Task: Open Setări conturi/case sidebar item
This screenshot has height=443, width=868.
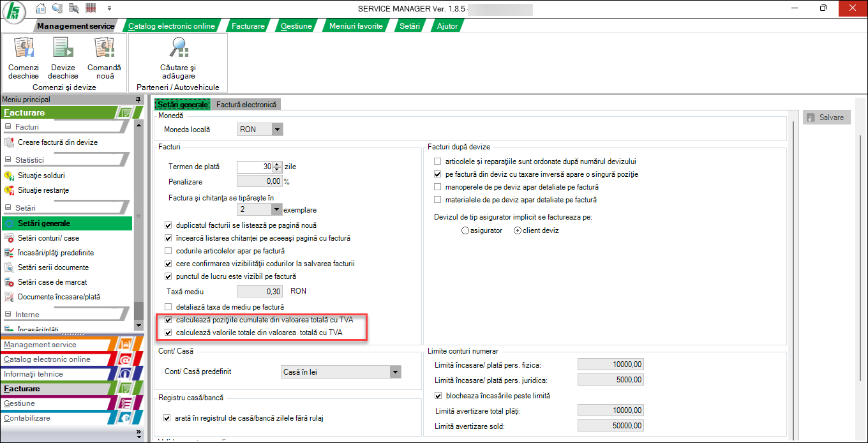Action: tap(49, 238)
